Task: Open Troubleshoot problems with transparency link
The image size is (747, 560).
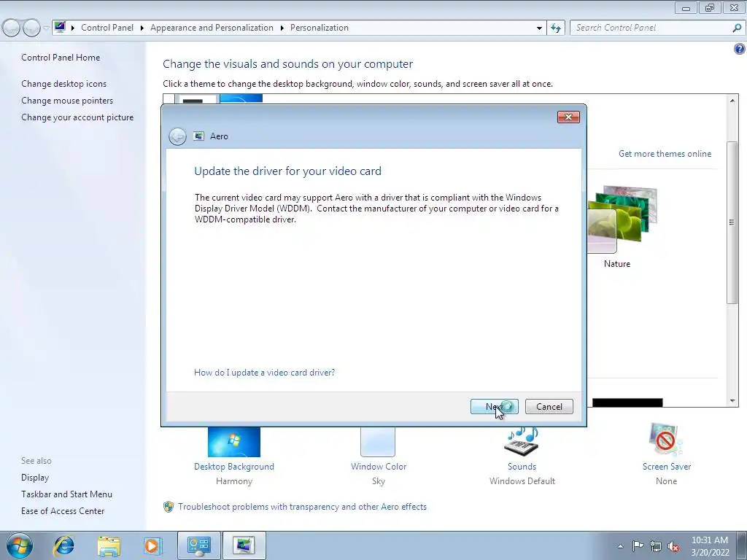Action: coord(302,507)
